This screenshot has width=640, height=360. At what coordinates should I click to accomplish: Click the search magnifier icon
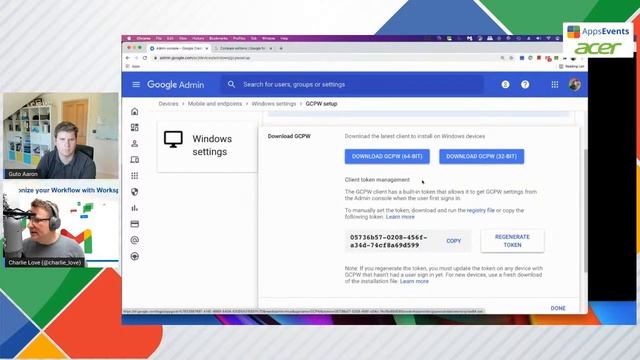point(231,84)
